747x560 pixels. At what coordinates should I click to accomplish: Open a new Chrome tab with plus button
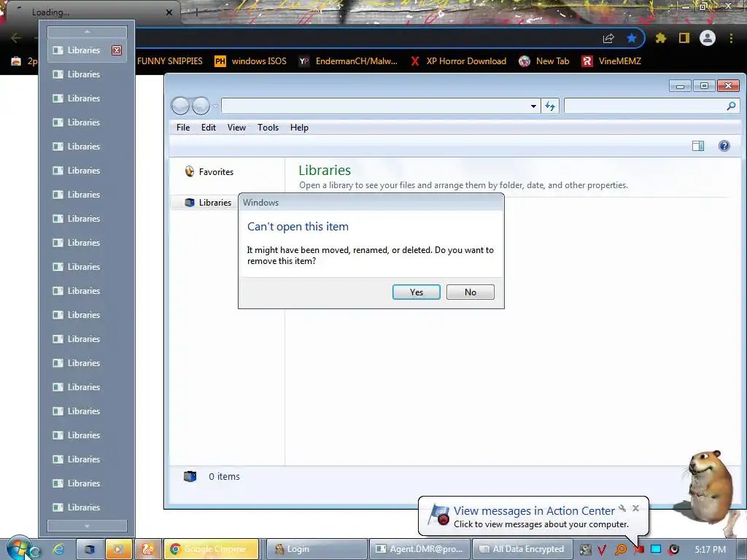tap(196, 12)
